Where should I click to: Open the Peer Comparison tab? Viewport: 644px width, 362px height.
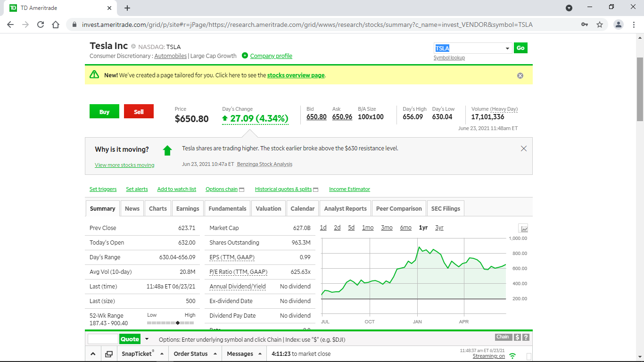tap(399, 208)
